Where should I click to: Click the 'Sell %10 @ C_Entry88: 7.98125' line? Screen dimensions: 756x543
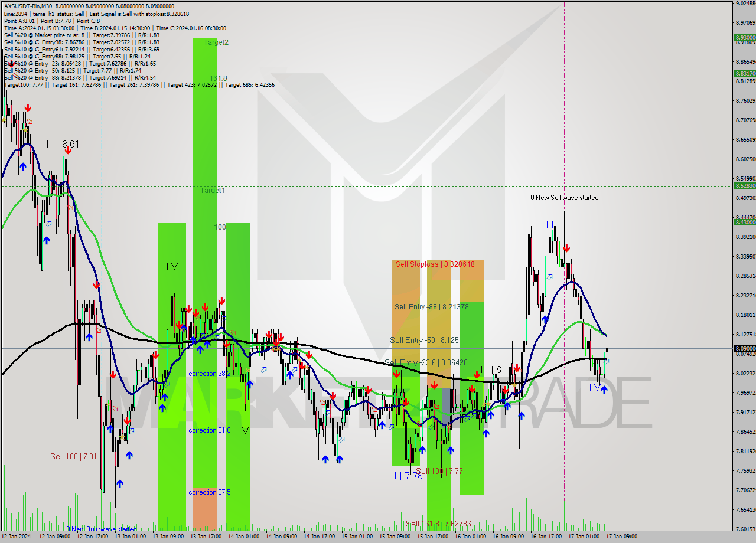(77, 56)
